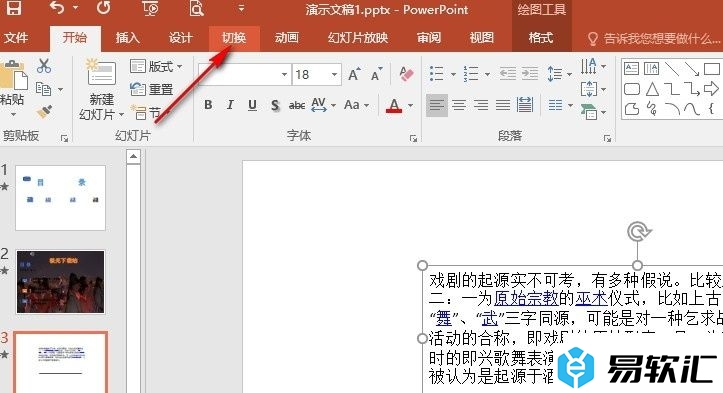The image size is (723, 393).
Task: Open the 版式 layout dropdown
Action: [156, 67]
